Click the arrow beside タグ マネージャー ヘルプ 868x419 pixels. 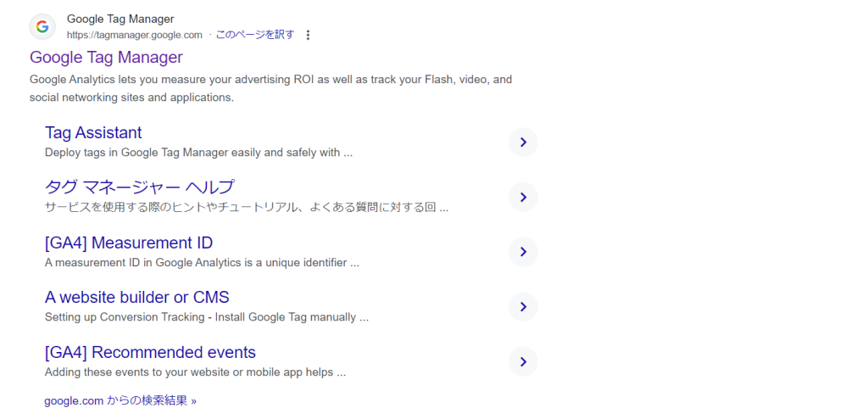tap(523, 197)
